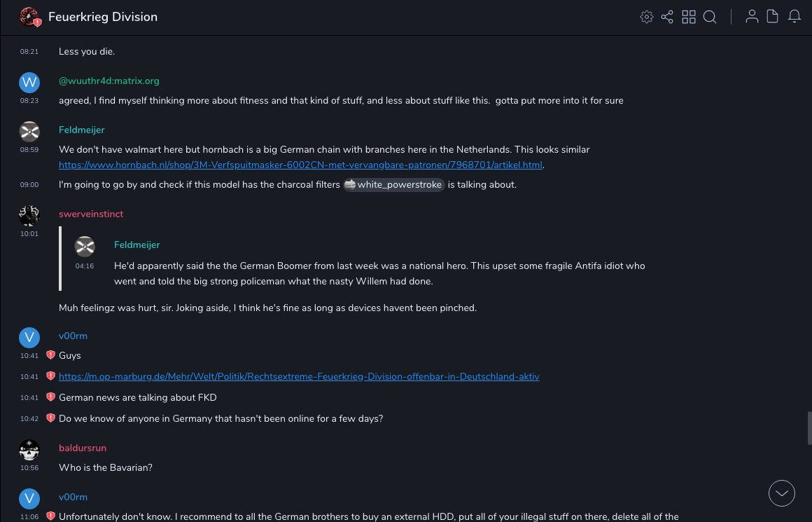Search messages using magnifier icon
The image size is (812, 522).
[710, 17]
